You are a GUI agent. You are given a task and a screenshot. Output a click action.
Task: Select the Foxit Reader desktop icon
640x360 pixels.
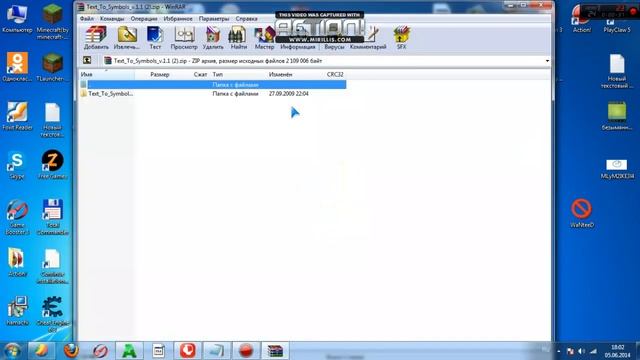pyautogui.click(x=17, y=116)
